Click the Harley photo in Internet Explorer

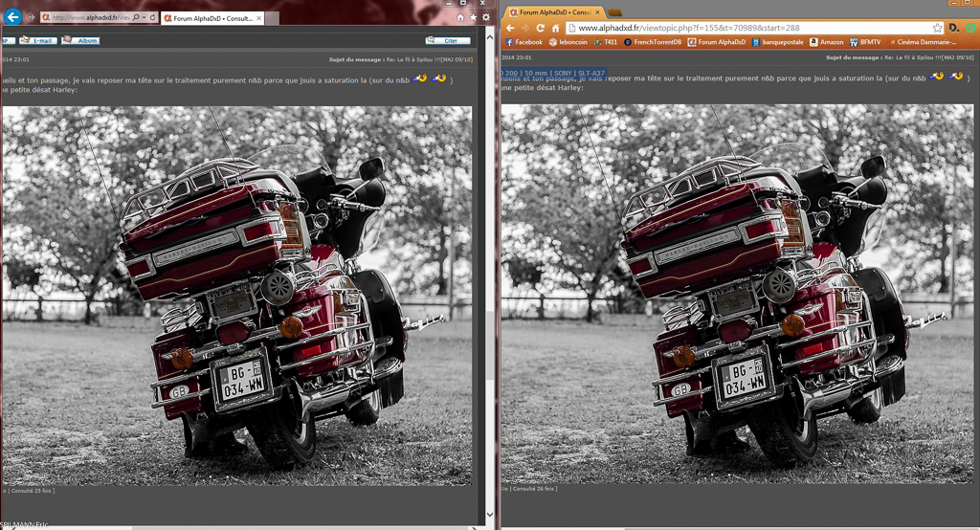point(237,296)
